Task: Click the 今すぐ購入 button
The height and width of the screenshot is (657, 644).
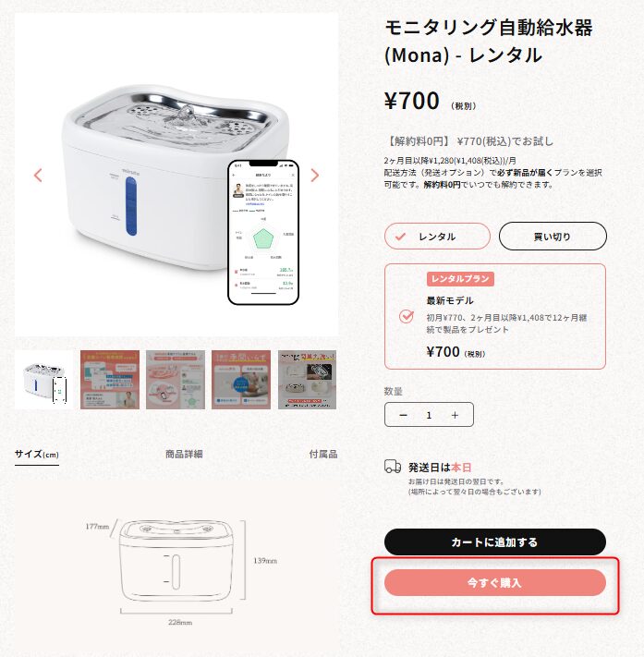Action: (x=495, y=583)
